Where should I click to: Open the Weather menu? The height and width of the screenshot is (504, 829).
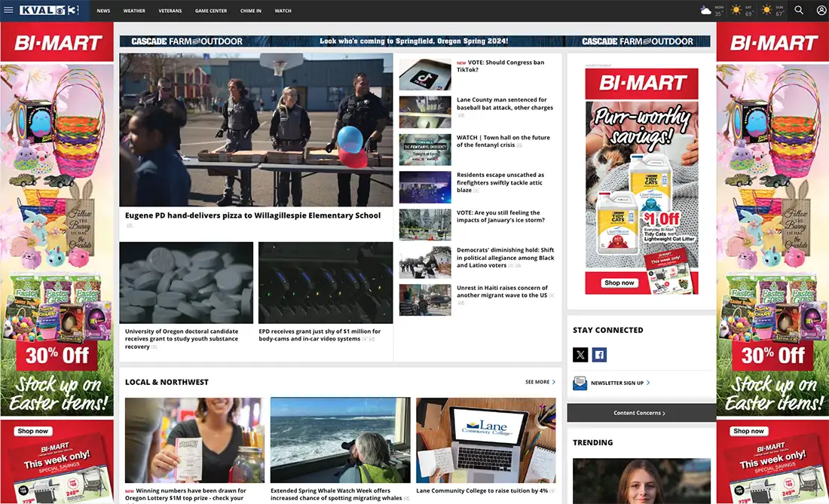click(134, 11)
